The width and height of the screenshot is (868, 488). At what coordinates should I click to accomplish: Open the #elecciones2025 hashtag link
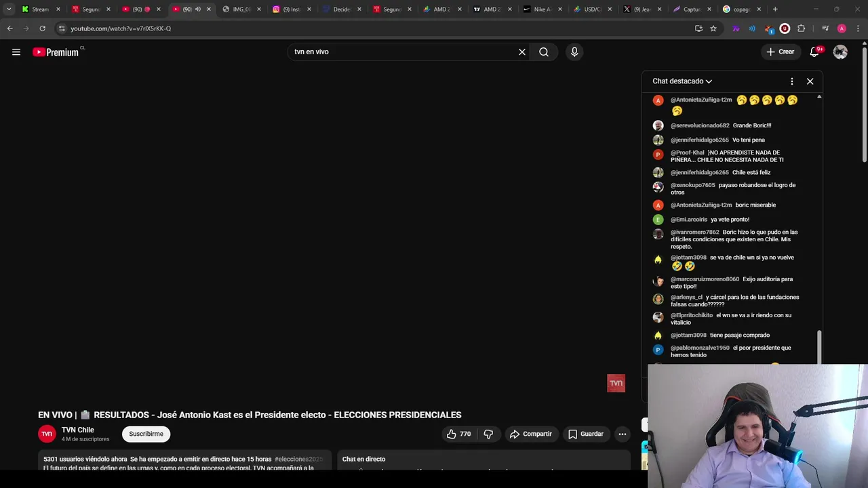click(299, 459)
